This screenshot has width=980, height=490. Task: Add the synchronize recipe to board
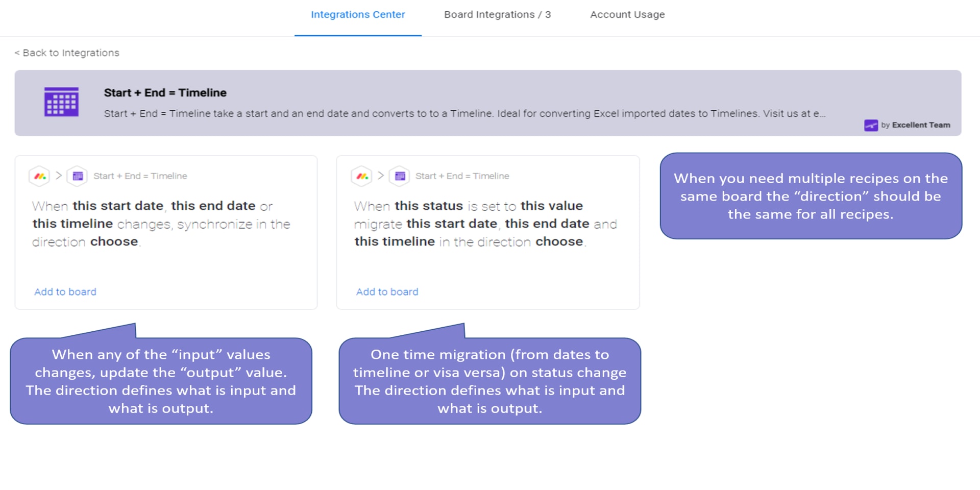65,292
